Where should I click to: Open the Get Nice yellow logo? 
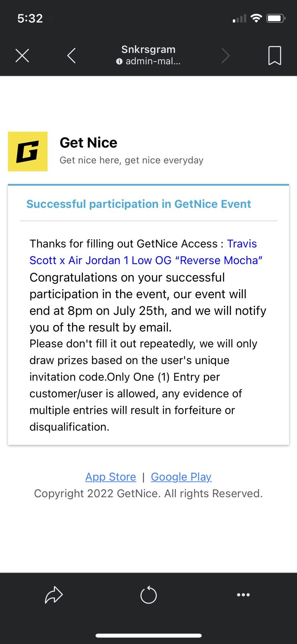point(28,151)
